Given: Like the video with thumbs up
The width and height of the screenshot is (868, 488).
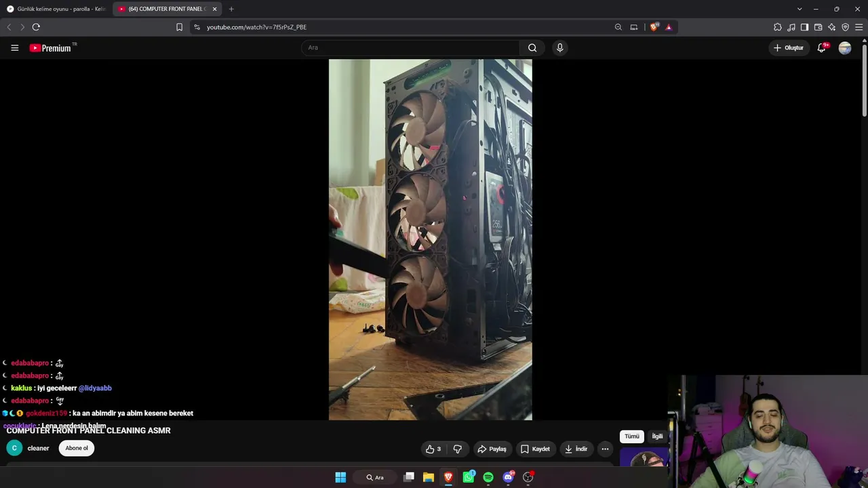Looking at the screenshot, I should tap(433, 449).
